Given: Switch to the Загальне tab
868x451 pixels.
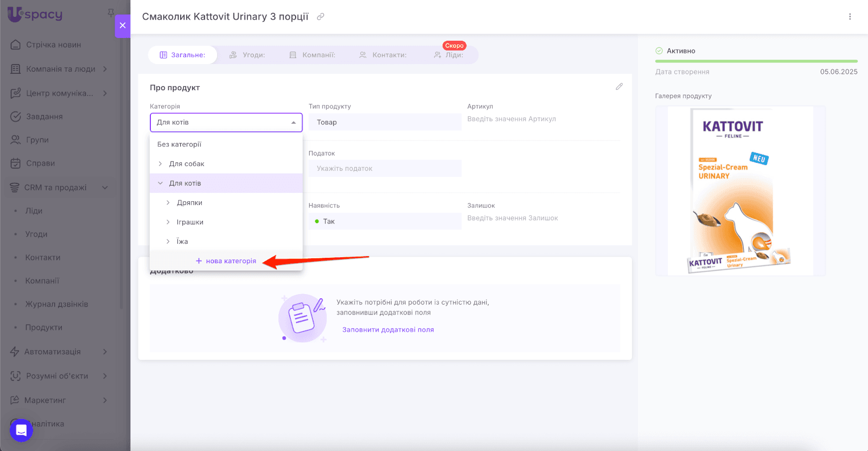Looking at the screenshot, I should [182, 55].
